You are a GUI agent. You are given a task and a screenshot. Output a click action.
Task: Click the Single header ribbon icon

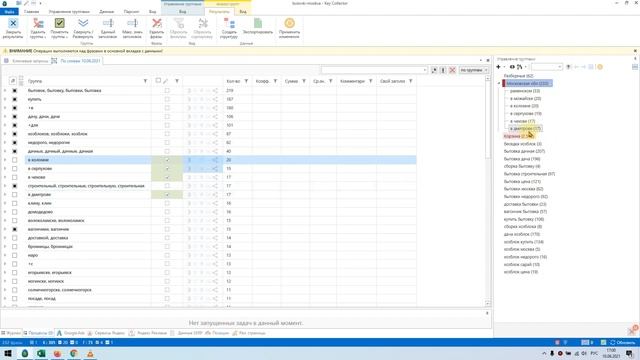point(108,24)
